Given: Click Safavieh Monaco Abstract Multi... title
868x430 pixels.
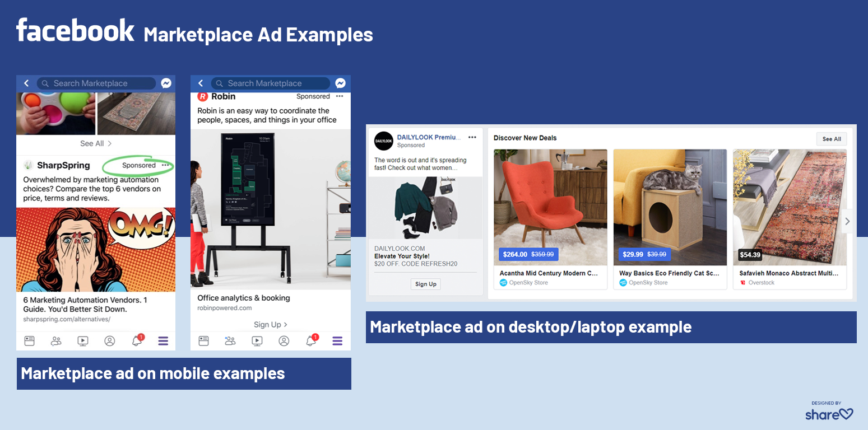Looking at the screenshot, I should pyautogui.click(x=789, y=273).
